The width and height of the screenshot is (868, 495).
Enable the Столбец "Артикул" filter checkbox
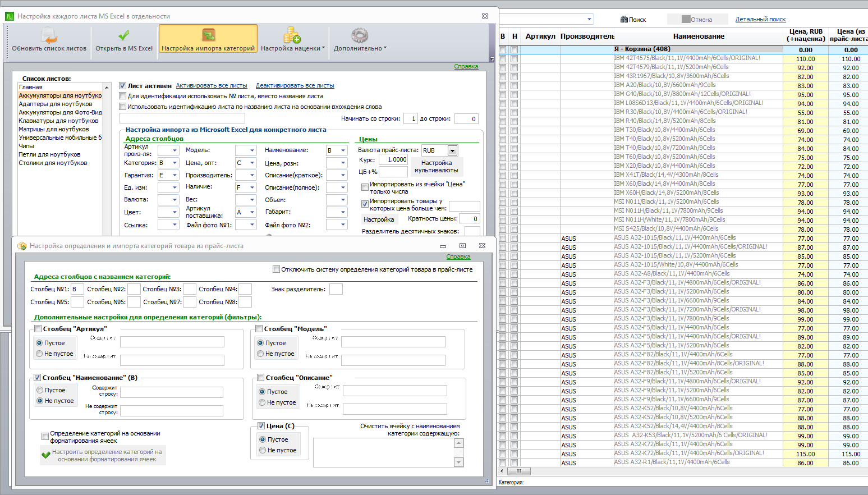(38, 329)
